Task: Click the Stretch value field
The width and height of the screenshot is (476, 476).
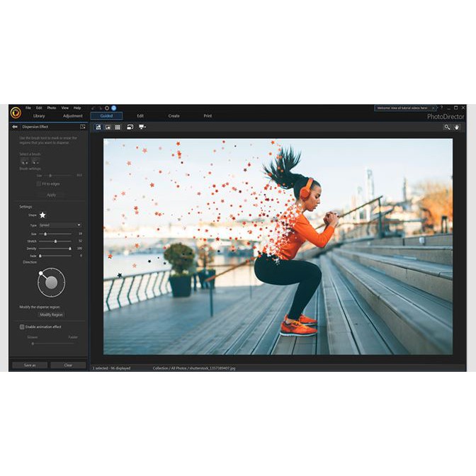Action: tap(81, 241)
